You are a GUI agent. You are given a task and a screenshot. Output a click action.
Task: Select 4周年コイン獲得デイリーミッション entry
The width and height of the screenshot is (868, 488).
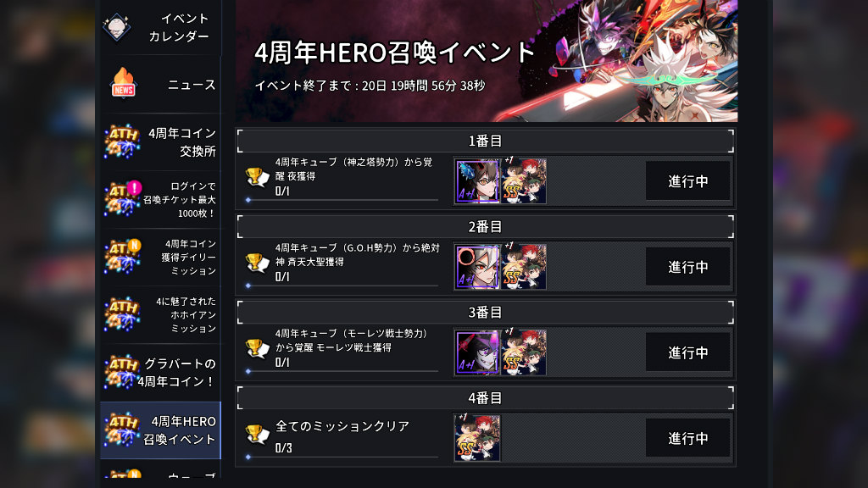coord(160,258)
